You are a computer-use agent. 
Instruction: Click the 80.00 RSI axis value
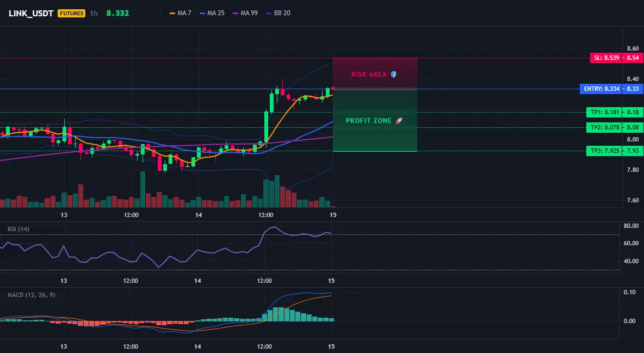coord(631,226)
